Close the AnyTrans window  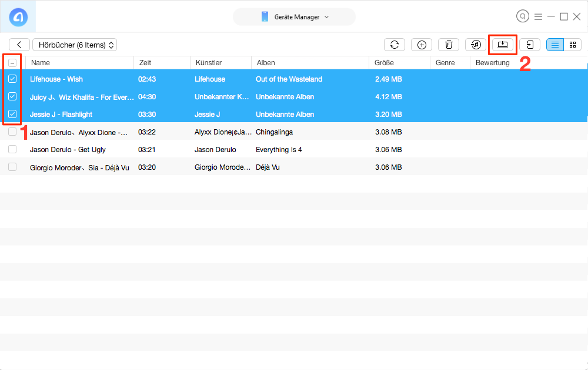(x=577, y=16)
